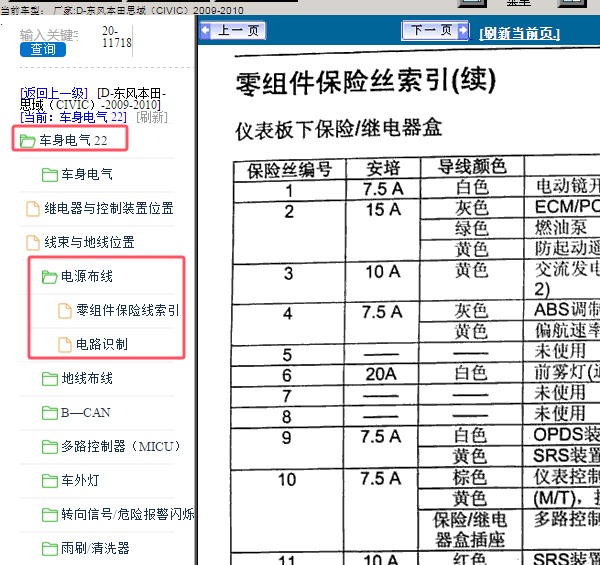Go to previous page with 上一页

(233, 30)
